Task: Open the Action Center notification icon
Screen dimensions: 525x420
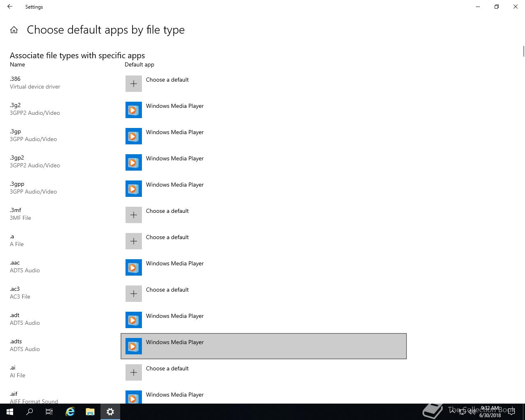Action: pyautogui.click(x=511, y=412)
